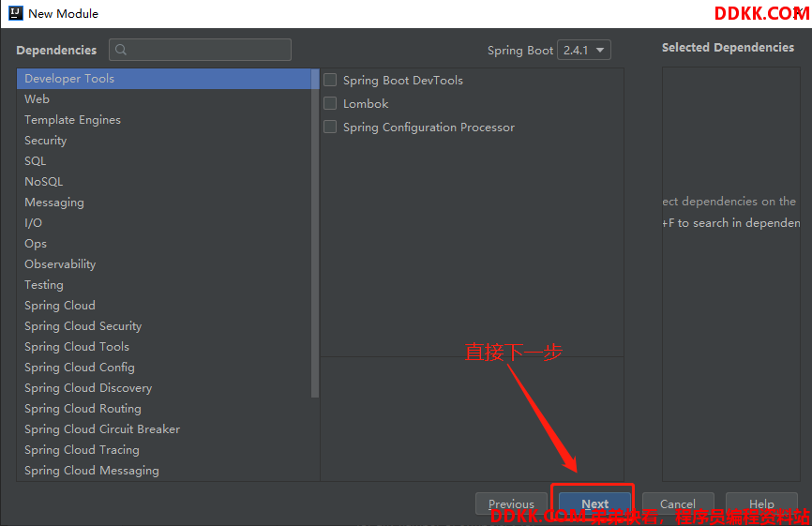Open the Spring Boot version 2.4.1 dropdown
Screen dimensions: 812x526
click(x=583, y=51)
